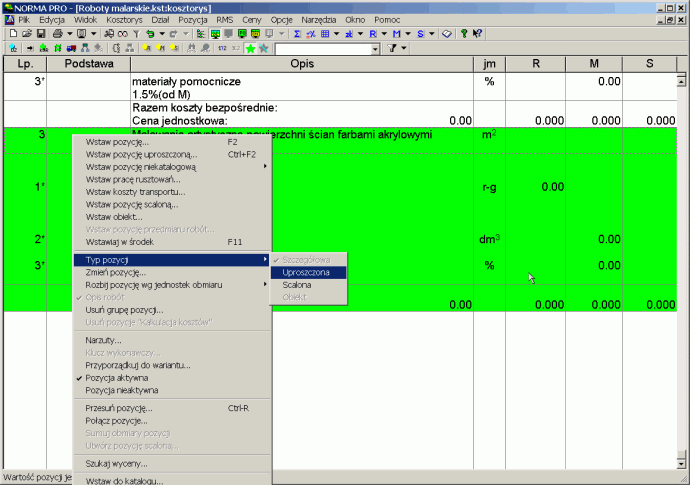Click 'Wstaw koszty transportu...' menu entry

coord(135,192)
